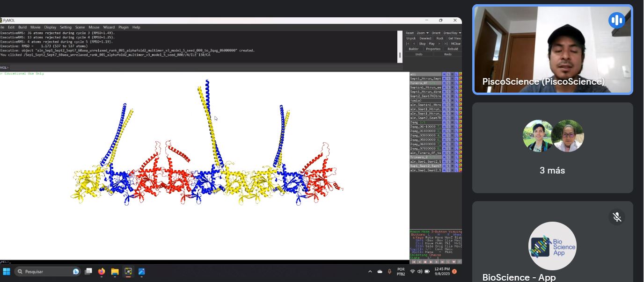Open the Plugin menu
The image size is (644, 282).
123,27
